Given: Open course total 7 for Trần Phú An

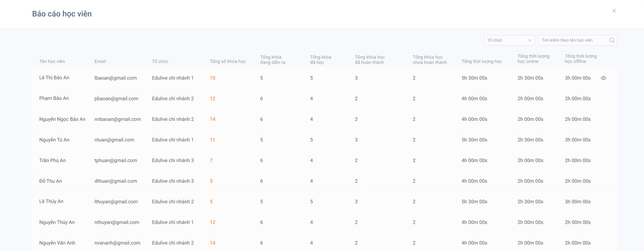Looking at the screenshot, I should click(x=211, y=160).
